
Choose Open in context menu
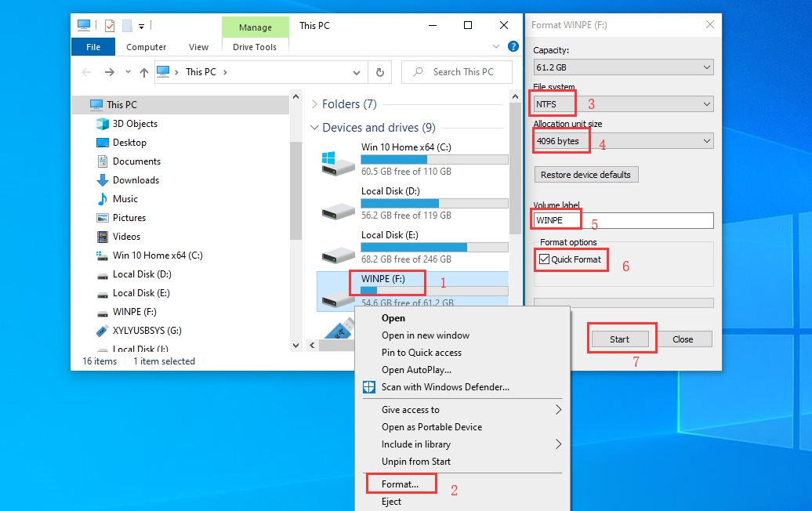click(x=393, y=318)
